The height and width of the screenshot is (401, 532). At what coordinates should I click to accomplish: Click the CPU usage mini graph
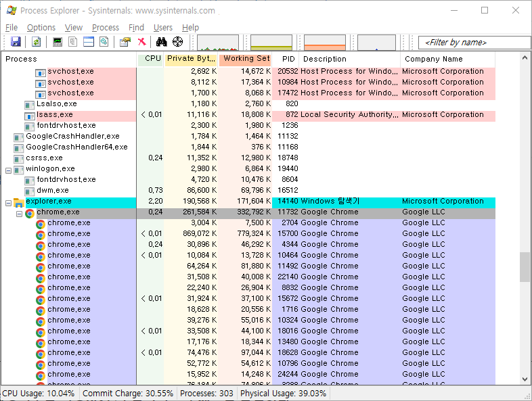click(x=218, y=43)
